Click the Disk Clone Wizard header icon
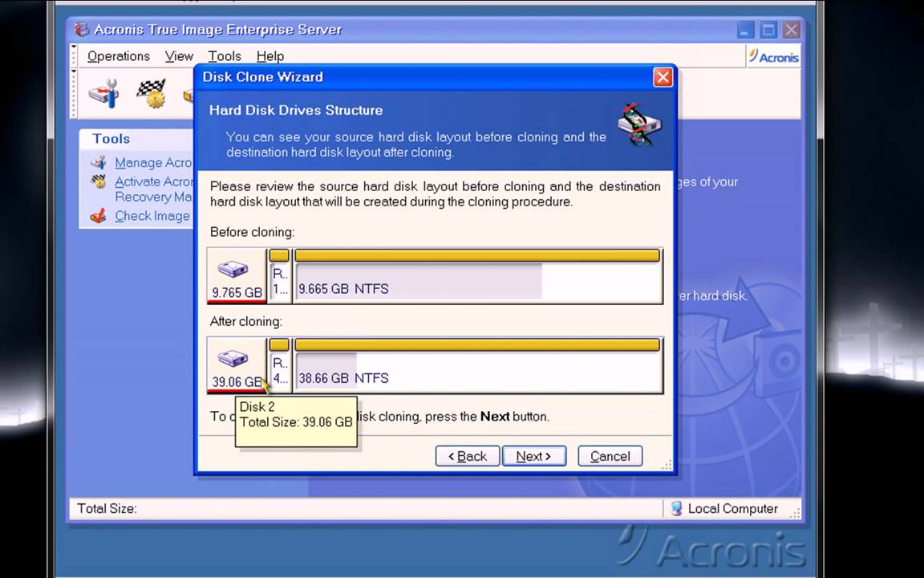This screenshot has width=924, height=578. tap(639, 124)
